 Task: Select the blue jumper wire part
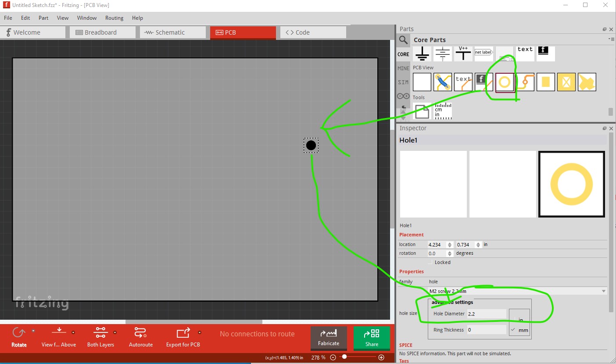pos(443,82)
